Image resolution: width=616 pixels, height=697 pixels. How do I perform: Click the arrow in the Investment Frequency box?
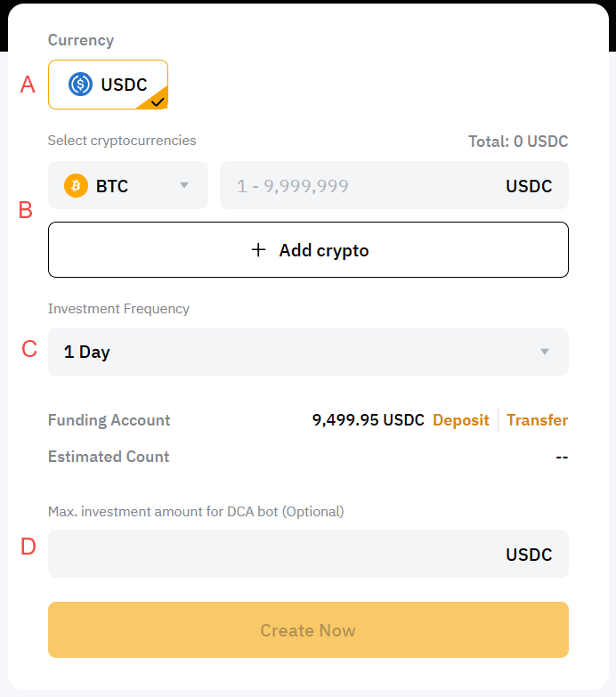click(x=545, y=352)
